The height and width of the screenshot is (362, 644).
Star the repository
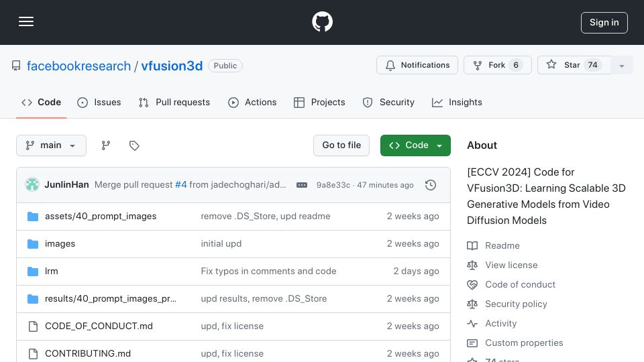pos(574,65)
